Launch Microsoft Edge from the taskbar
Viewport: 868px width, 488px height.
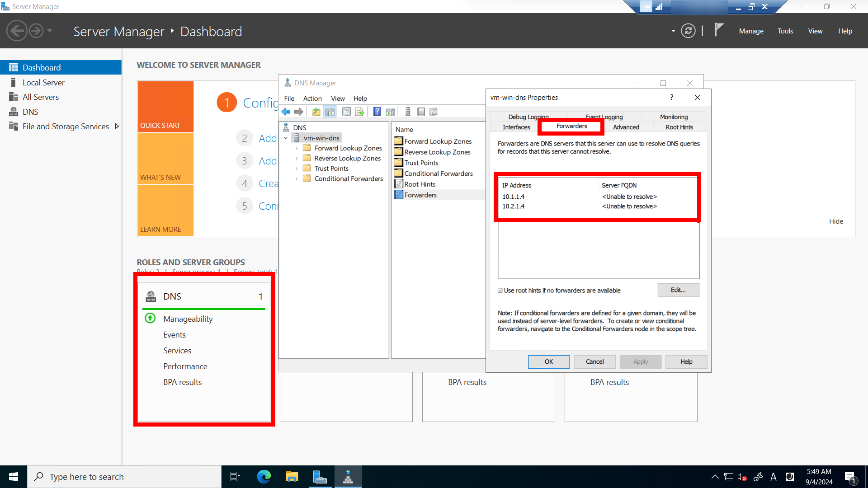tap(264, 477)
